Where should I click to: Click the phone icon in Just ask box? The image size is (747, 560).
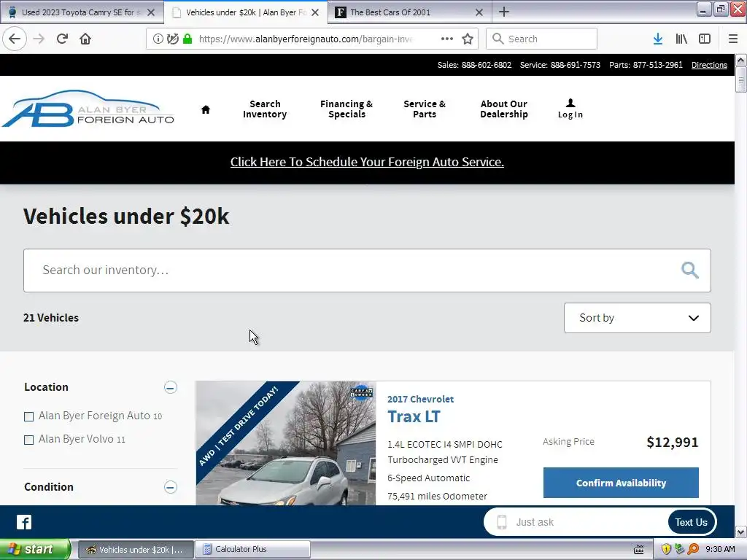502,522
